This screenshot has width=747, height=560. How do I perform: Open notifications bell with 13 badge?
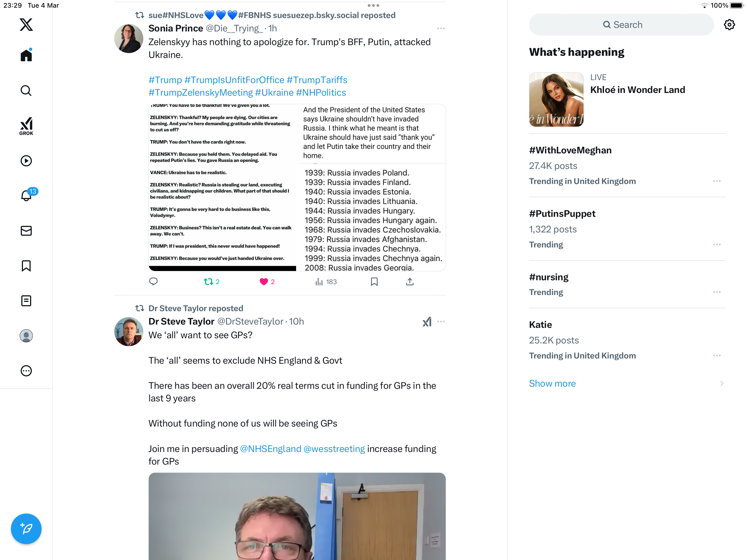[26, 196]
